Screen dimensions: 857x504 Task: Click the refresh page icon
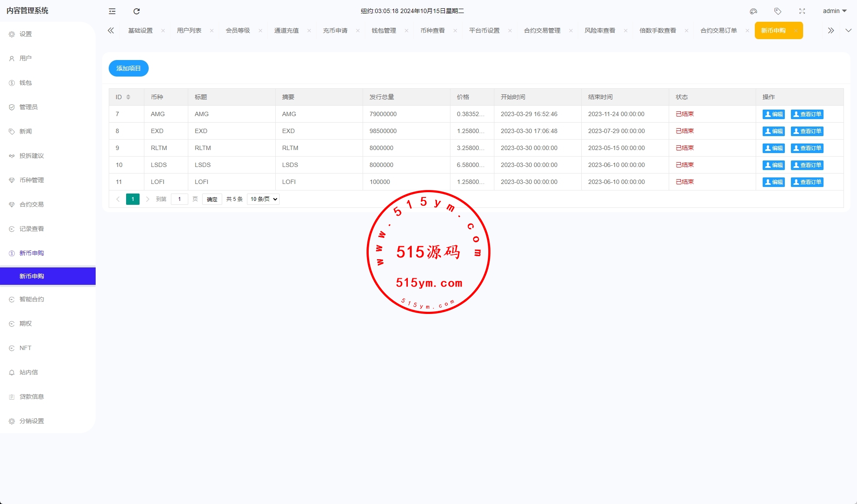(137, 11)
